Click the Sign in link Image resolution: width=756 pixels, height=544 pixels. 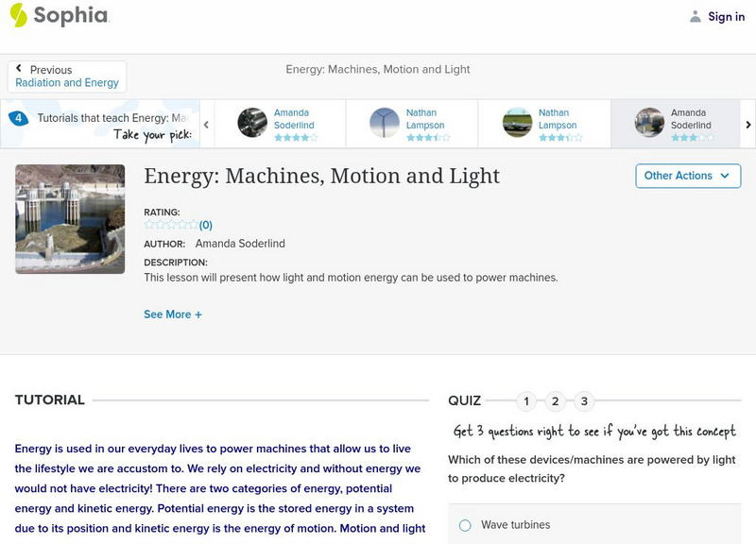click(x=726, y=17)
